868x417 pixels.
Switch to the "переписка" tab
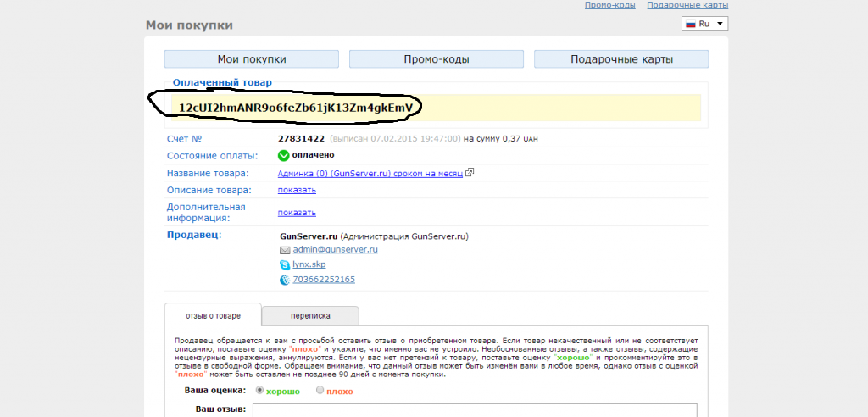click(310, 315)
